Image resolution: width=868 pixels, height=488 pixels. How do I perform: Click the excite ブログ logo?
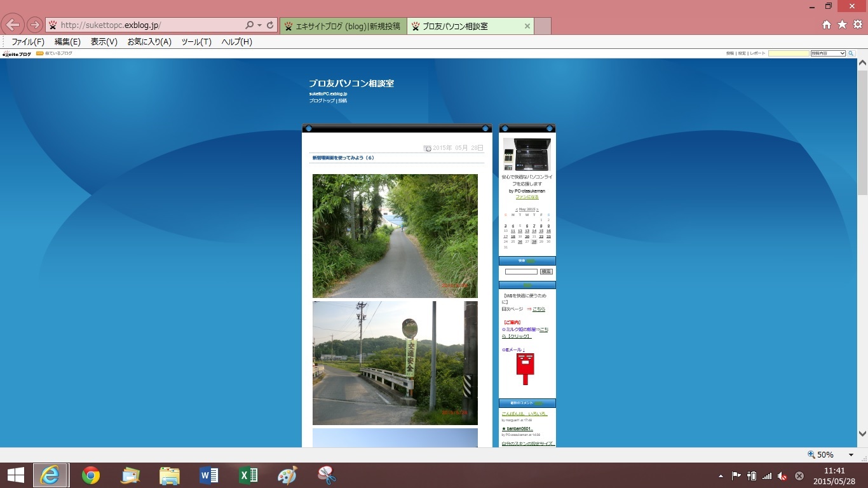[x=17, y=54]
